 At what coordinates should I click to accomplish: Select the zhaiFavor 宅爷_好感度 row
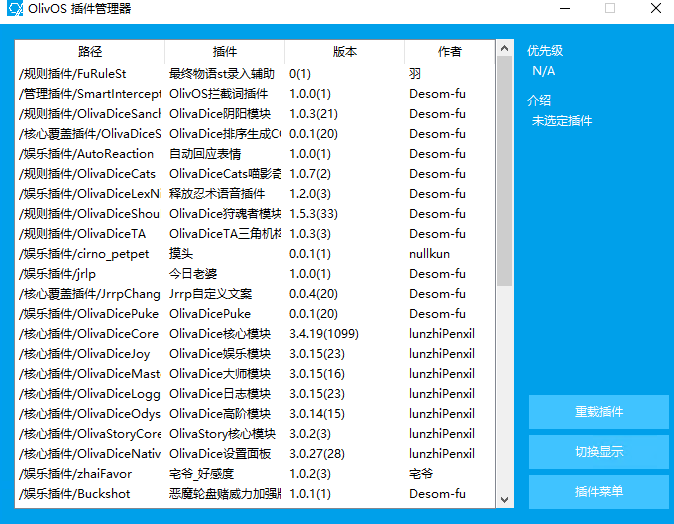(x=200, y=474)
